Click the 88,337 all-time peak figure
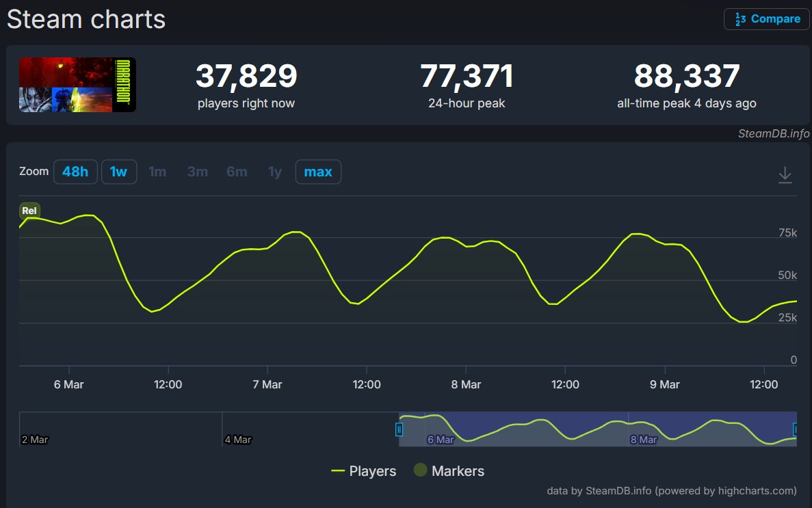812x508 pixels. 687,76
